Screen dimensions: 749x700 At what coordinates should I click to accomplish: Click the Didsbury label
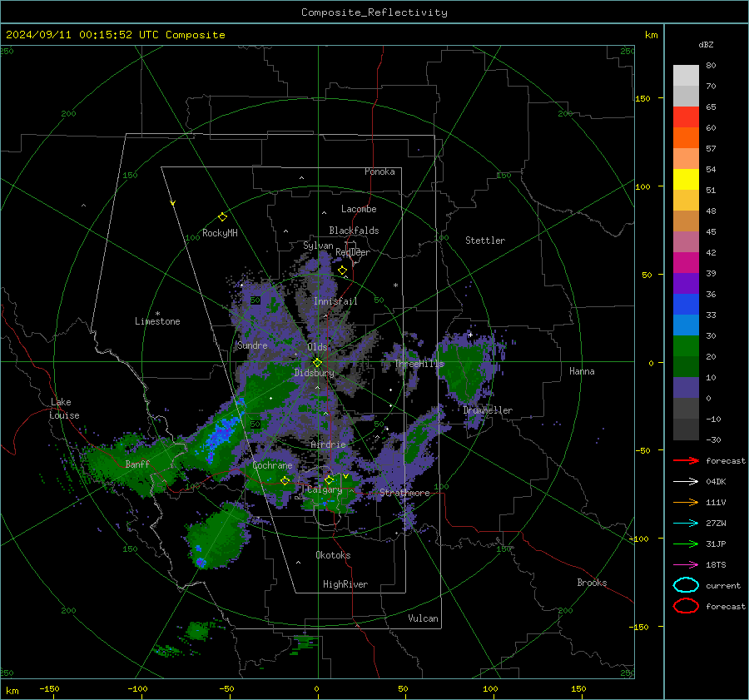click(314, 373)
